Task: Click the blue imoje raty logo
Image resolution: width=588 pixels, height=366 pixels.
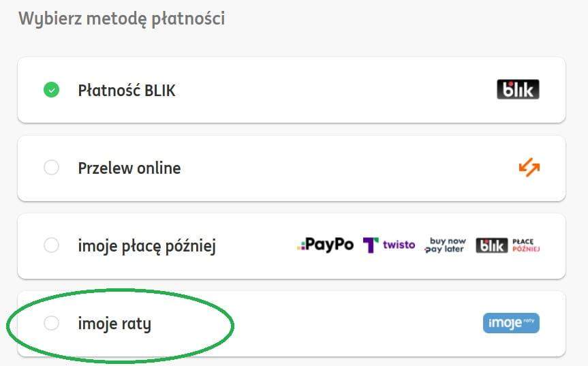Action: click(511, 323)
